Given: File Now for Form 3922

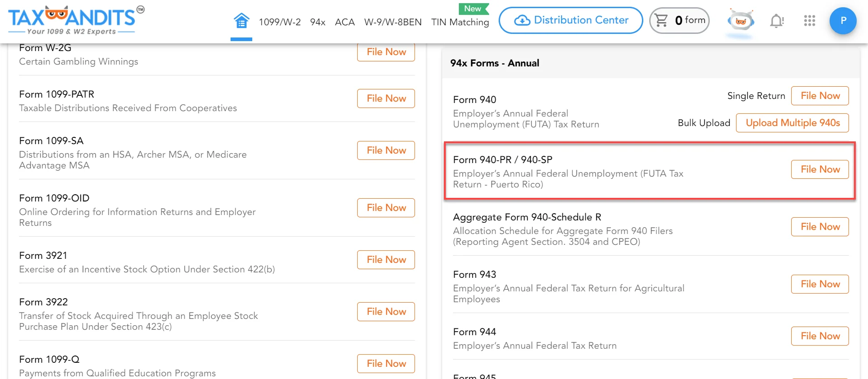Looking at the screenshot, I should pos(386,312).
